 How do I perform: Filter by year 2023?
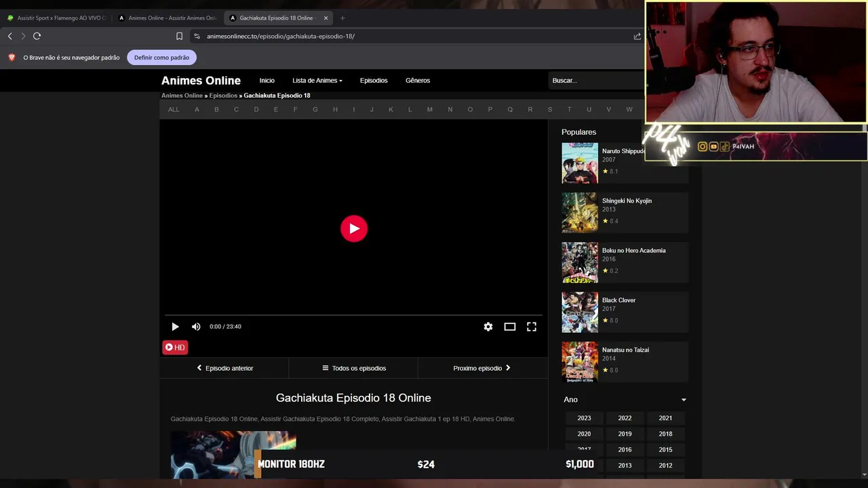pos(584,418)
